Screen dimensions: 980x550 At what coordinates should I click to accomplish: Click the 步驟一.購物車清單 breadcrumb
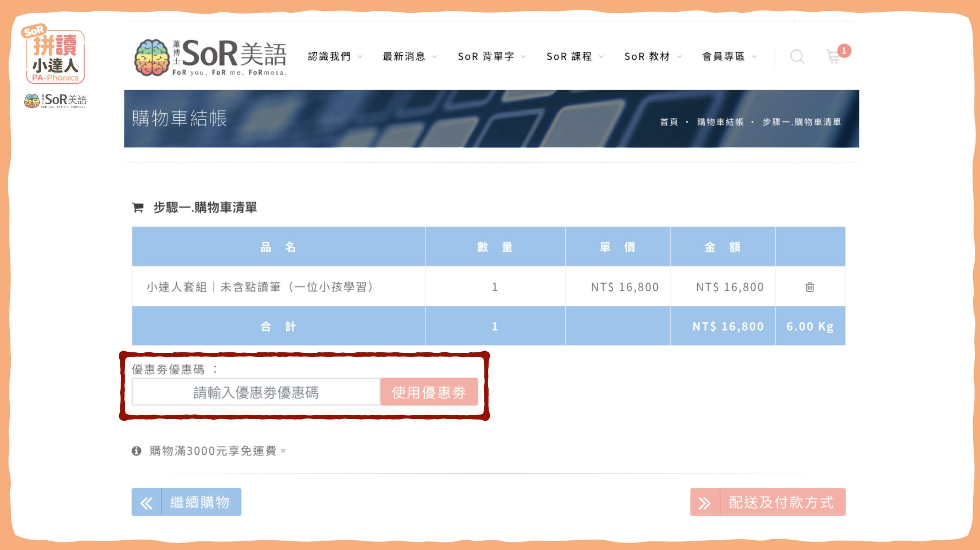801,122
